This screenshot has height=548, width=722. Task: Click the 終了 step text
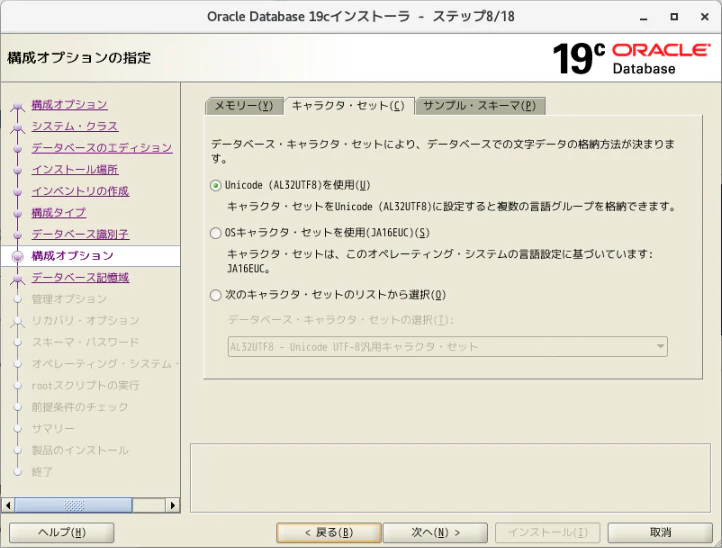(x=42, y=472)
